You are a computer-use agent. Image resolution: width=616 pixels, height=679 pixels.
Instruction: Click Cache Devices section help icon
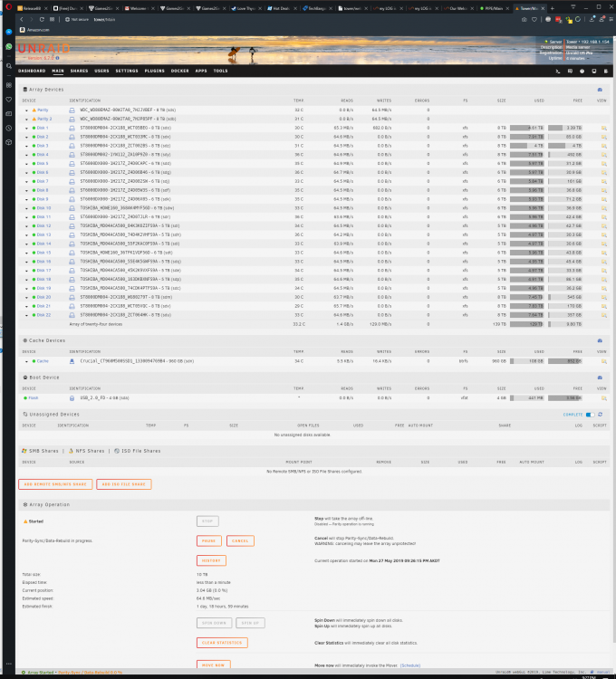(600, 340)
